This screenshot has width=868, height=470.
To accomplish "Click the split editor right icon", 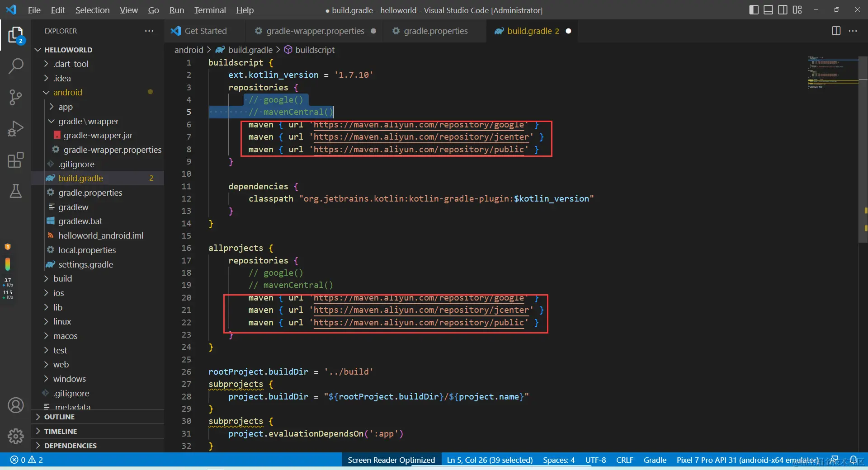I will [x=836, y=31].
